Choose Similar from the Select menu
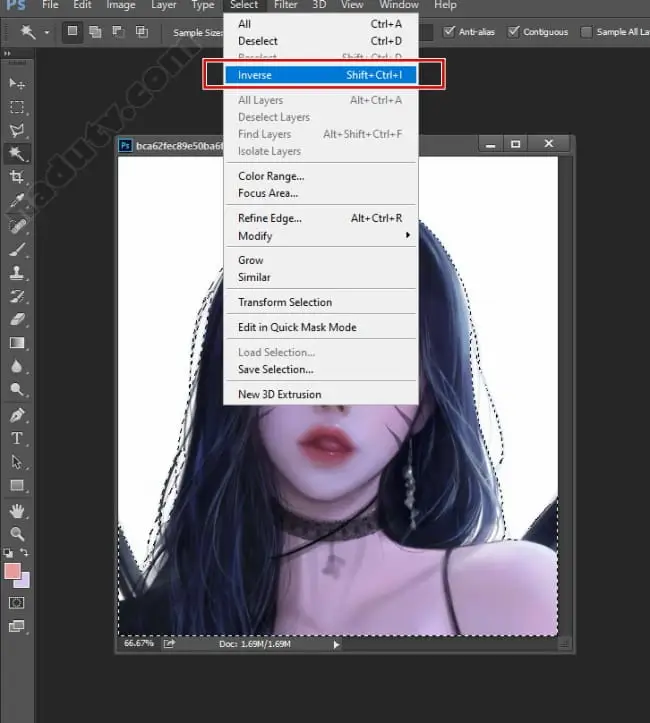Screen dimensions: 650x723 [321, 277]
